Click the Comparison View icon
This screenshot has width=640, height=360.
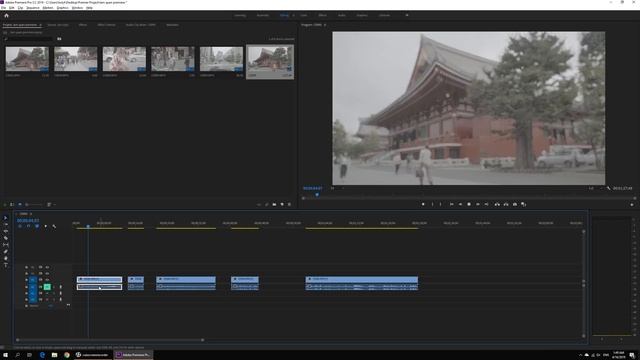tap(524, 204)
